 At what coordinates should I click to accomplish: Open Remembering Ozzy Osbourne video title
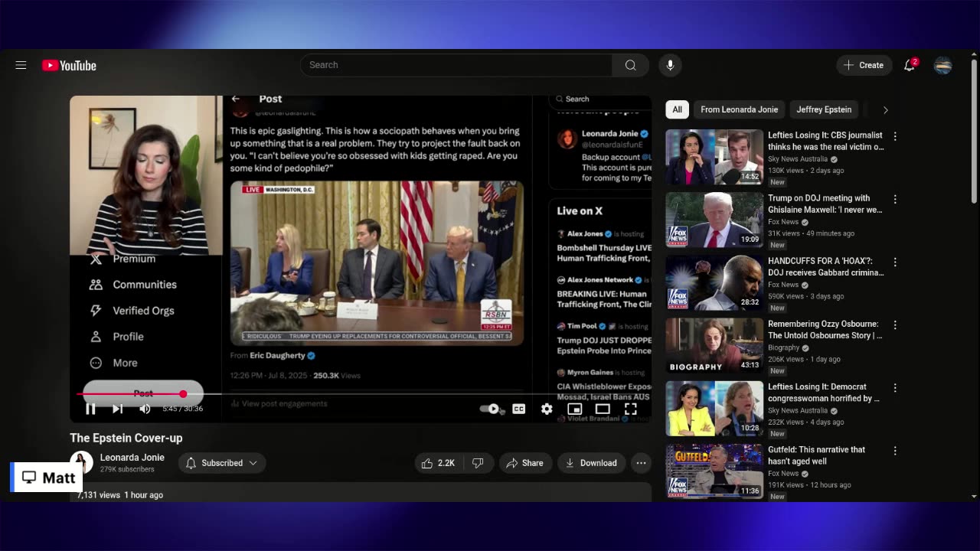(x=825, y=329)
